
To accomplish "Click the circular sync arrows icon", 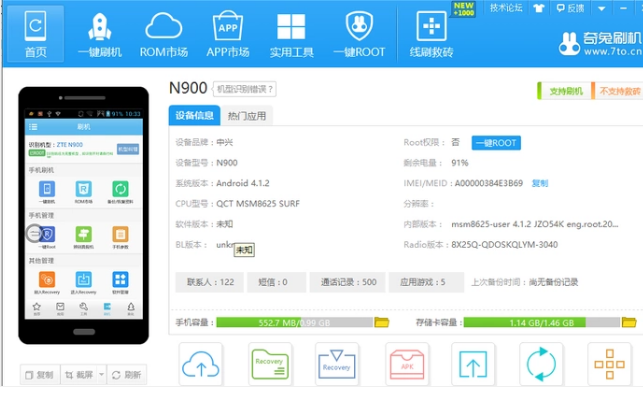I will [x=541, y=364].
